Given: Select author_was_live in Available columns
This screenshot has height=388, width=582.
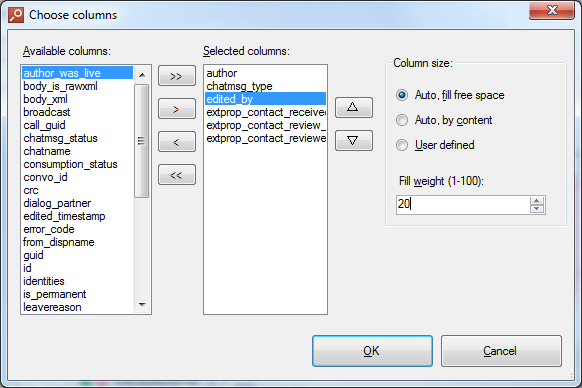Looking at the screenshot, I should (77, 73).
